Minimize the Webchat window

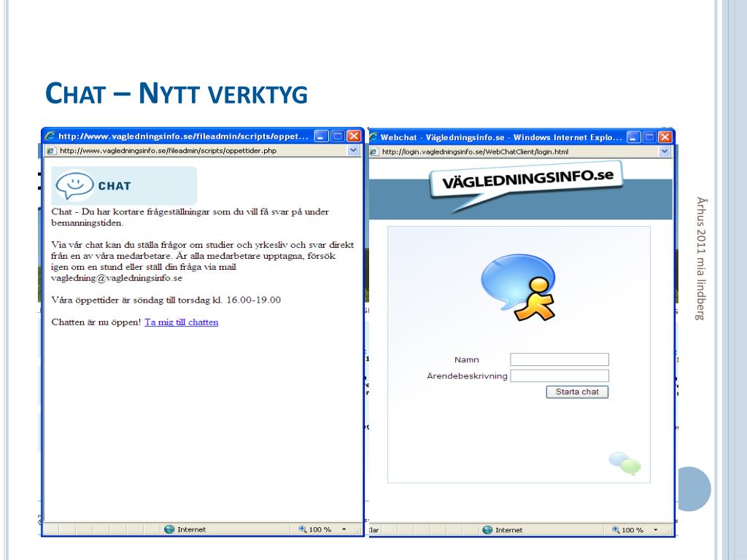point(633,137)
